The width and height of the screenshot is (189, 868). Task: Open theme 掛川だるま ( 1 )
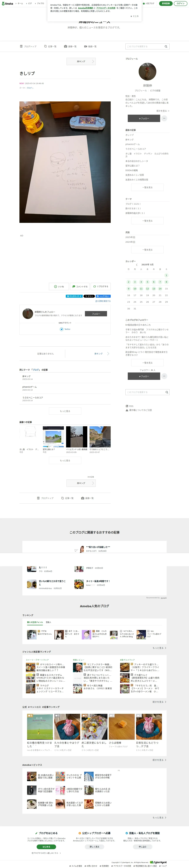pos(133,209)
